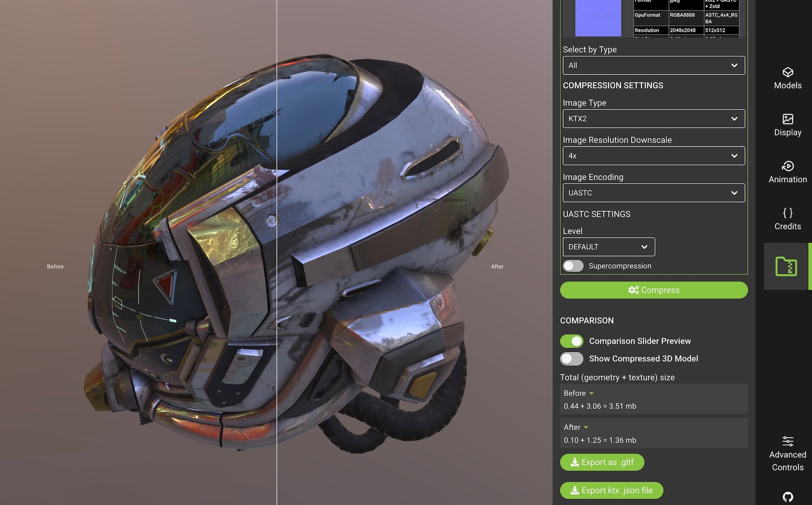Open the Image Encoding UASTC dropdown

(654, 193)
